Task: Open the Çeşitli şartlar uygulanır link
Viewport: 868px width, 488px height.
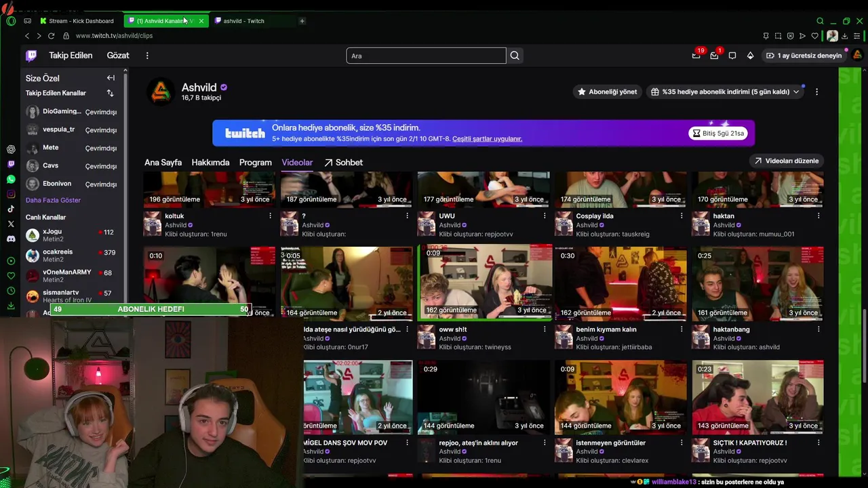Action: (x=487, y=139)
